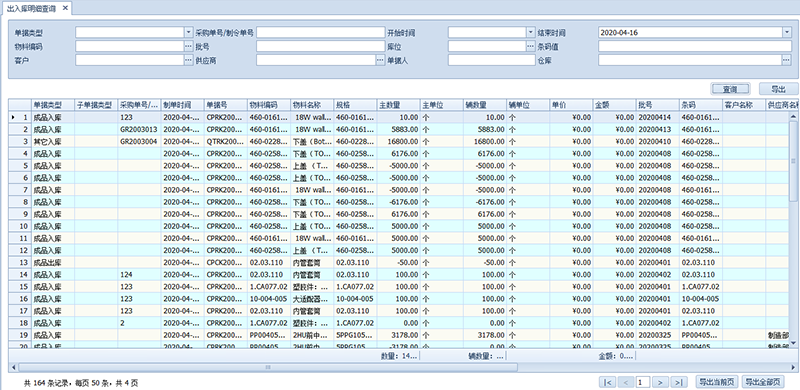Image resolution: width=800 pixels, height=390 pixels.
Task: Select quantity -50.00 in 主数量 column
Action: tap(398, 262)
